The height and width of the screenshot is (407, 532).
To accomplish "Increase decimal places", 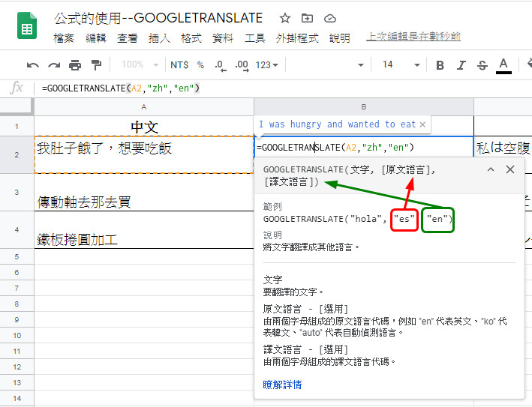I will point(242,65).
